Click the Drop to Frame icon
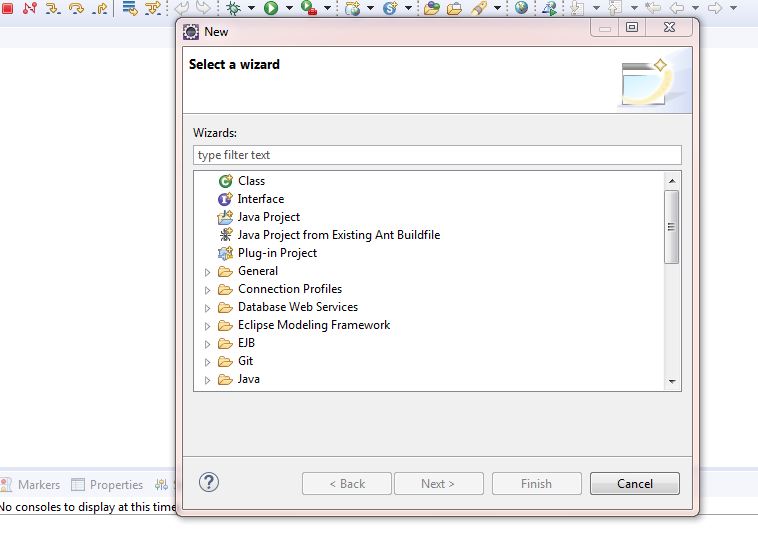This screenshot has width=758, height=558. point(130,8)
